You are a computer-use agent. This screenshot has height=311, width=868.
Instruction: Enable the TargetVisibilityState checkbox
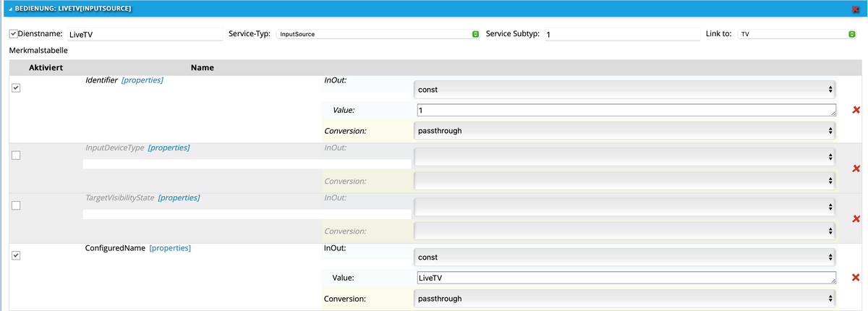coord(17,205)
